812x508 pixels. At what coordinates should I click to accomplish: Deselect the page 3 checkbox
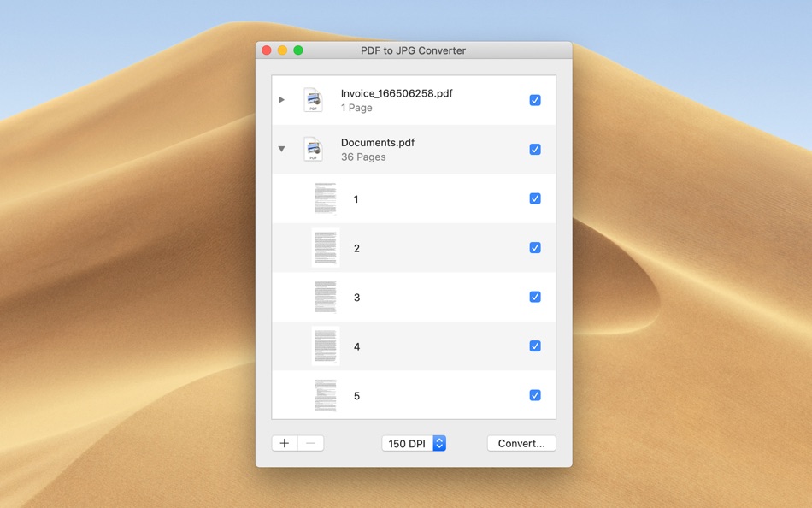coord(535,297)
